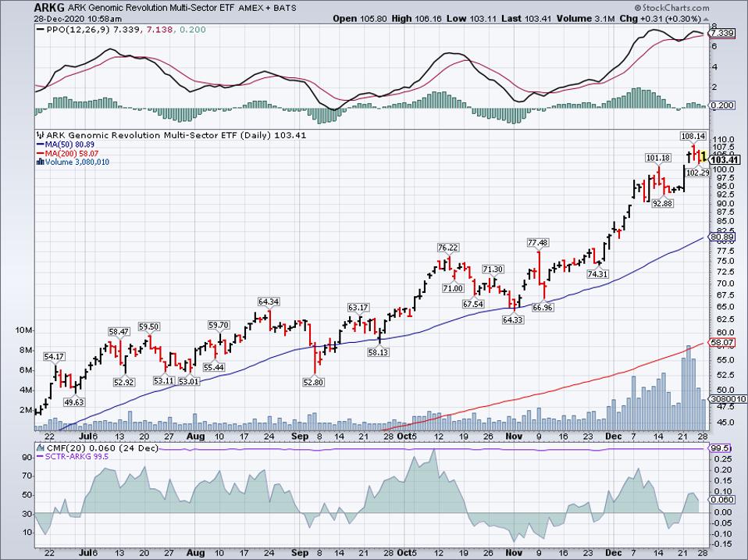
Task: Click the 3080010 volume axis tag
Action: [728, 399]
